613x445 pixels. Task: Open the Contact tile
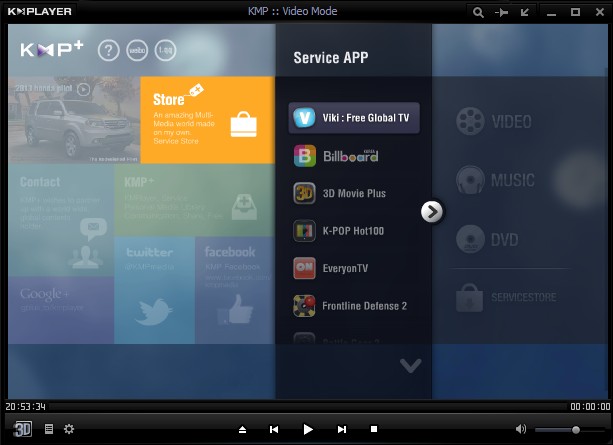click(x=61, y=220)
